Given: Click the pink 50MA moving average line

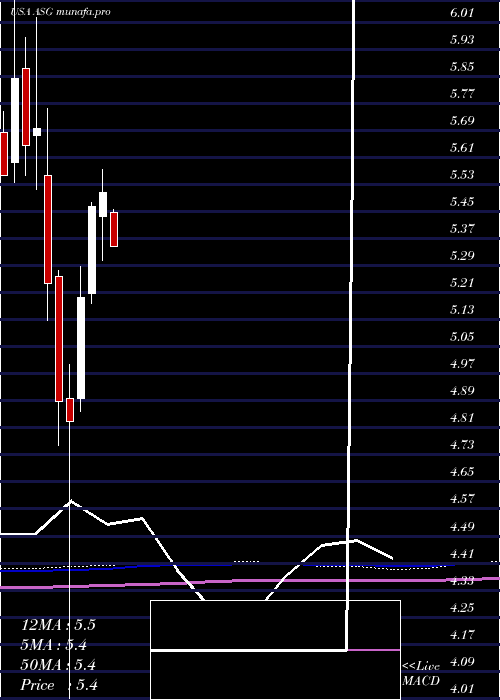Looking at the screenshot, I should [250, 581].
